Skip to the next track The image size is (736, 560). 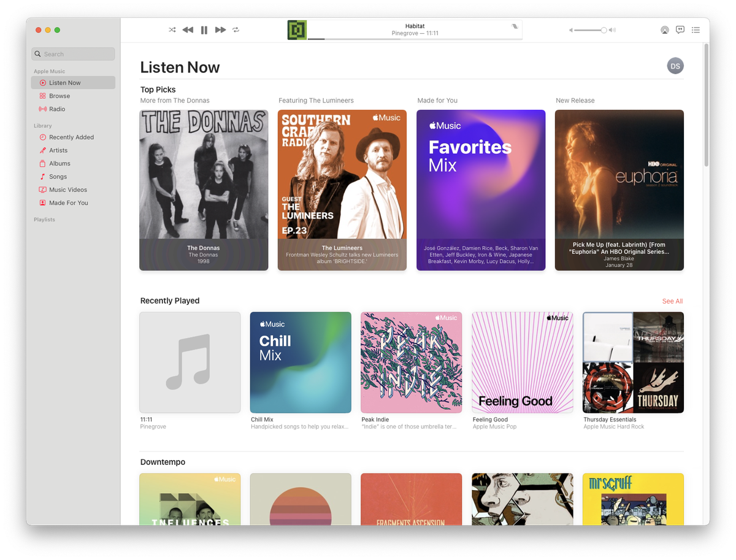pos(221,30)
